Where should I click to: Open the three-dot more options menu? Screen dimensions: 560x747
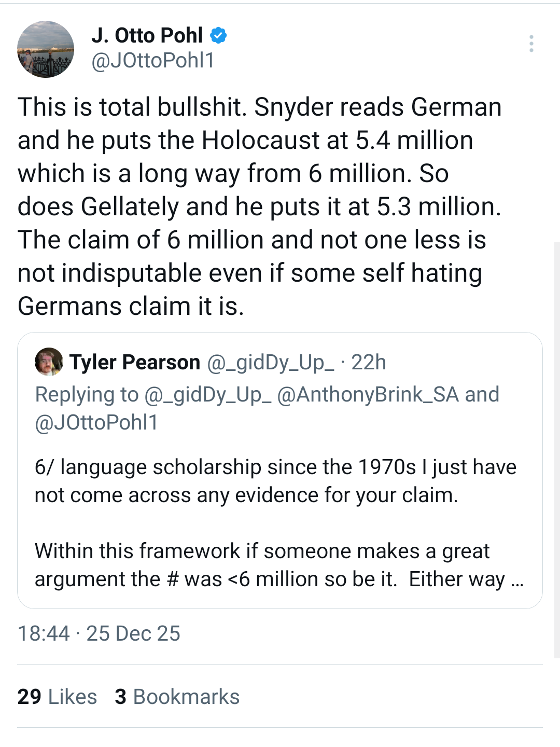[531, 44]
